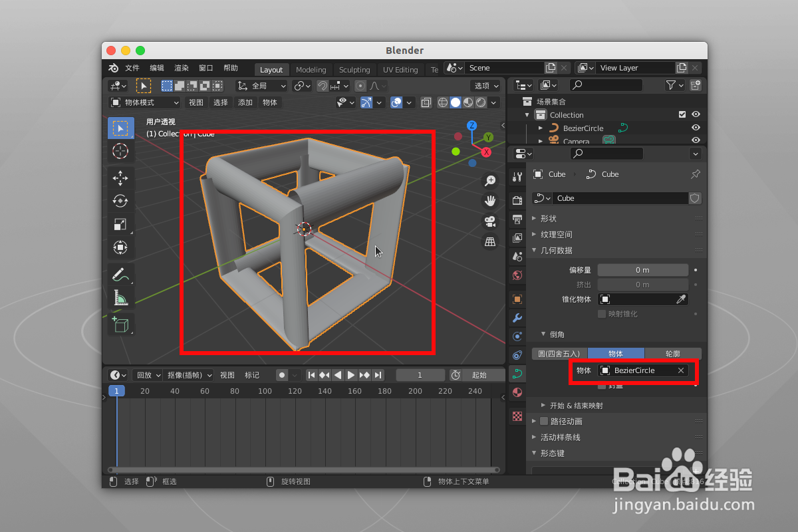
Task: Select the Rotate tool
Action: (120, 201)
